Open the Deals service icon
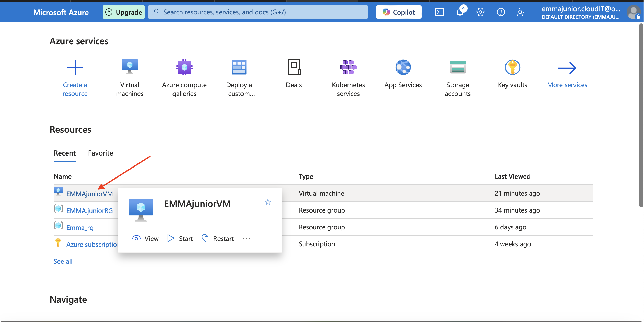Image resolution: width=644 pixels, height=322 pixels. click(294, 67)
